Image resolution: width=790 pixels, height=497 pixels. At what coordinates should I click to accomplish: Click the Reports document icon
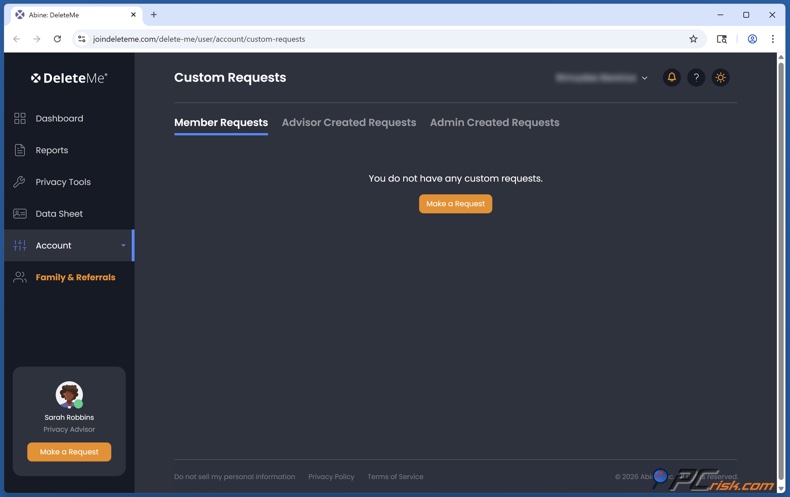click(x=20, y=150)
